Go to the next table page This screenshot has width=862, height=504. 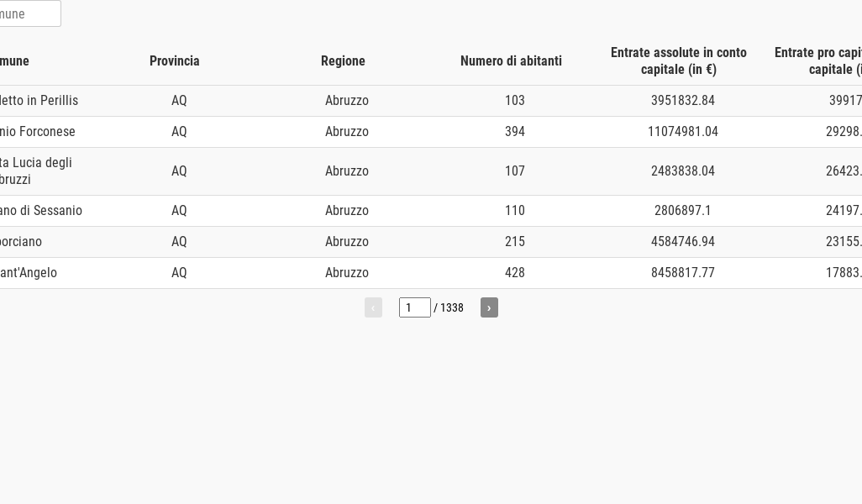[x=489, y=307]
